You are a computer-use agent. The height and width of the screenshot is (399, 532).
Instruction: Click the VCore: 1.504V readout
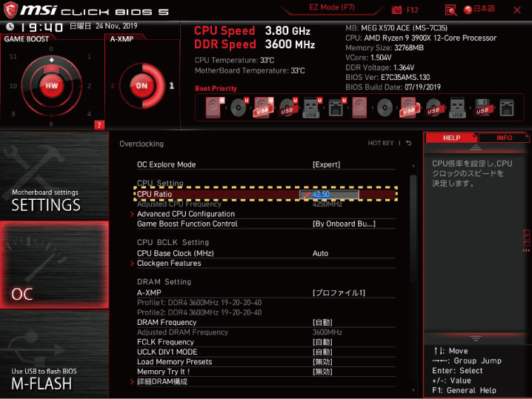tap(368, 58)
